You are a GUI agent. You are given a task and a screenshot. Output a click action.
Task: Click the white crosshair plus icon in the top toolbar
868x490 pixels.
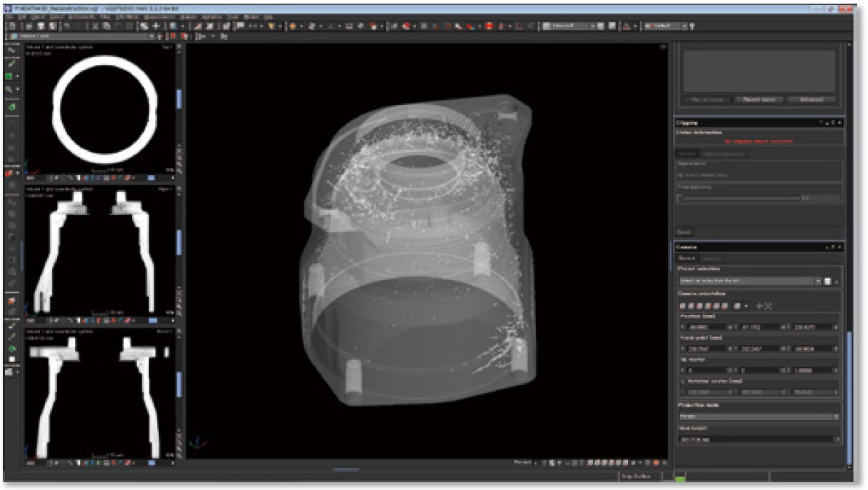(156, 26)
